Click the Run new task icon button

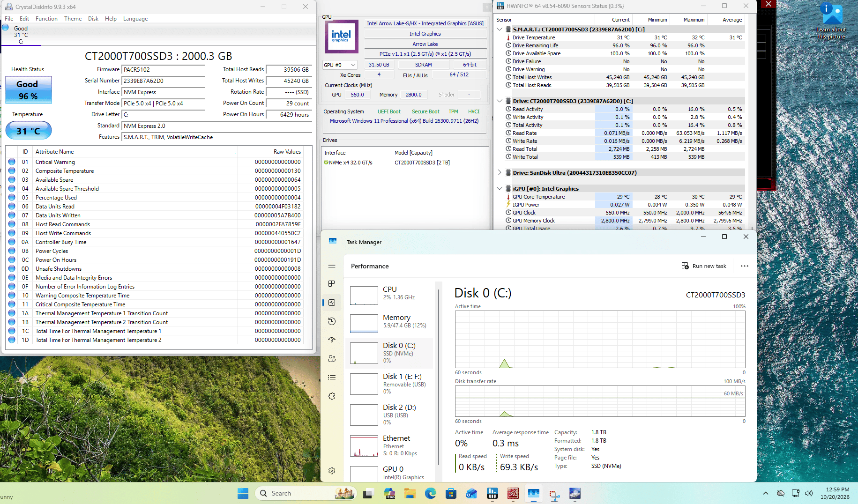pyautogui.click(x=704, y=266)
